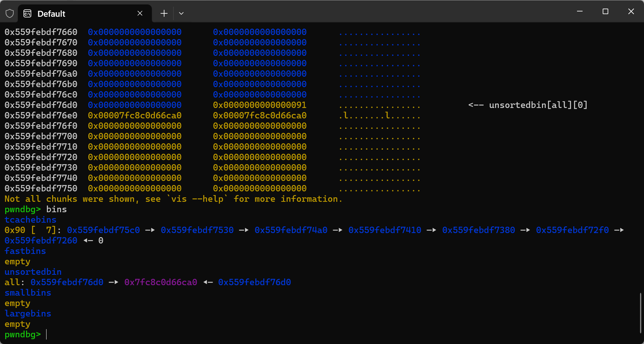Place cursor at the bottom pwndbg prompt

[46, 334]
